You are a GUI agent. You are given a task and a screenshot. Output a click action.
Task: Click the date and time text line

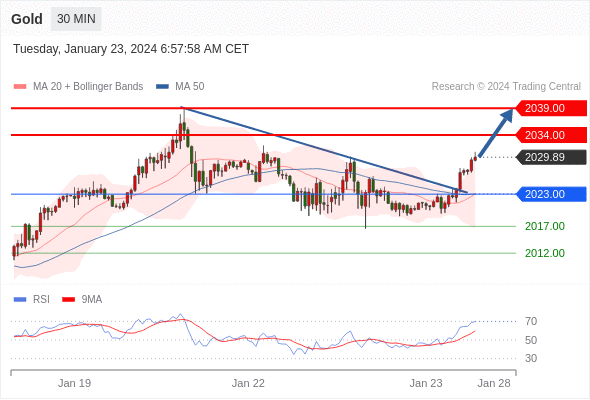131,49
